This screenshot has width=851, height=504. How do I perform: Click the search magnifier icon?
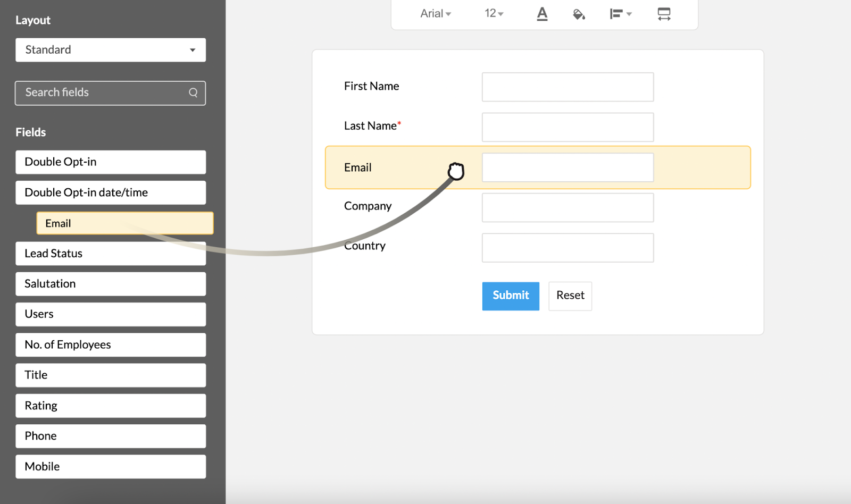[x=193, y=93]
